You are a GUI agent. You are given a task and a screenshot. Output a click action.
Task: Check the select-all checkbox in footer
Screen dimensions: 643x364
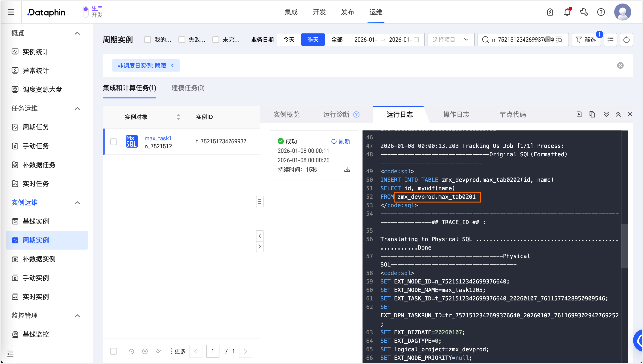114,351
